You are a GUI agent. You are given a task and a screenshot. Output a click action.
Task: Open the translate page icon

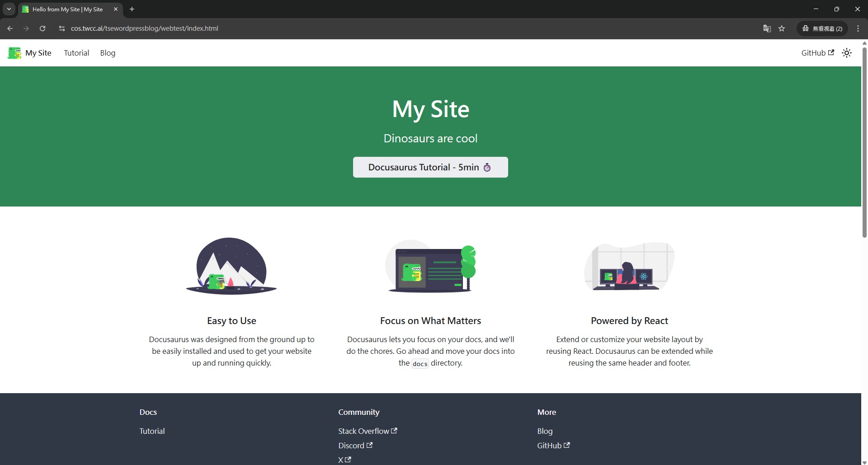pyautogui.click(x=767, y=28)
